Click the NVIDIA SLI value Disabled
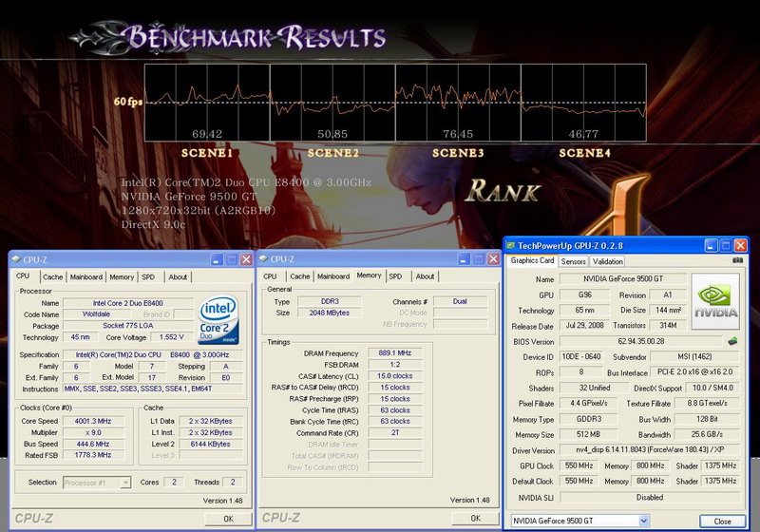This screenshot has height=532, width=760. 650,497
